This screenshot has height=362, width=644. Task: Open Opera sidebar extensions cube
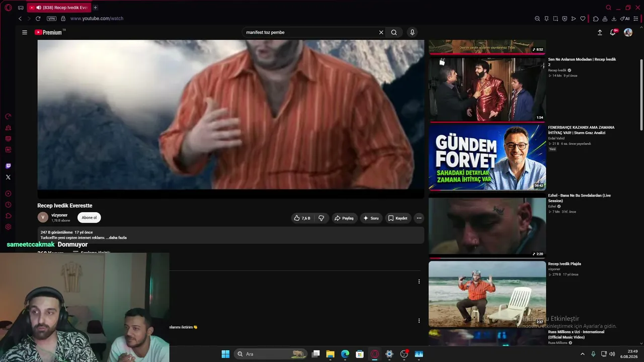pos(8,216)
